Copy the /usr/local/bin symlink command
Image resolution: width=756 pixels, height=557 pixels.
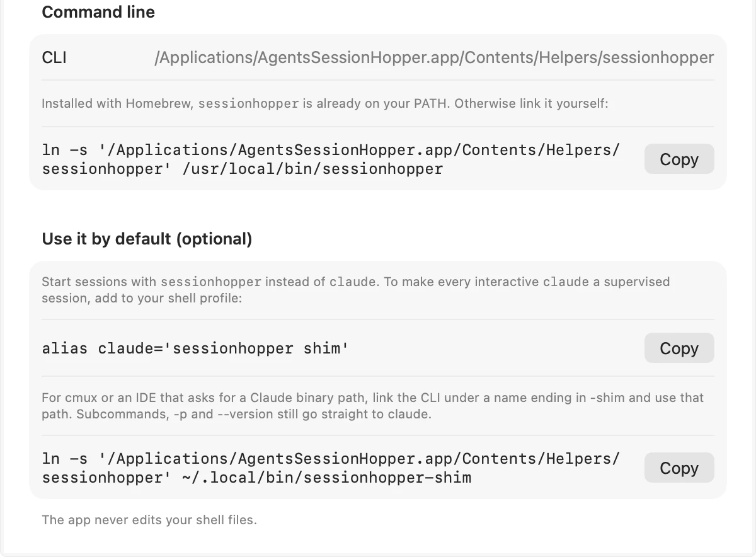pyautogui.click(x=679, y=159)
